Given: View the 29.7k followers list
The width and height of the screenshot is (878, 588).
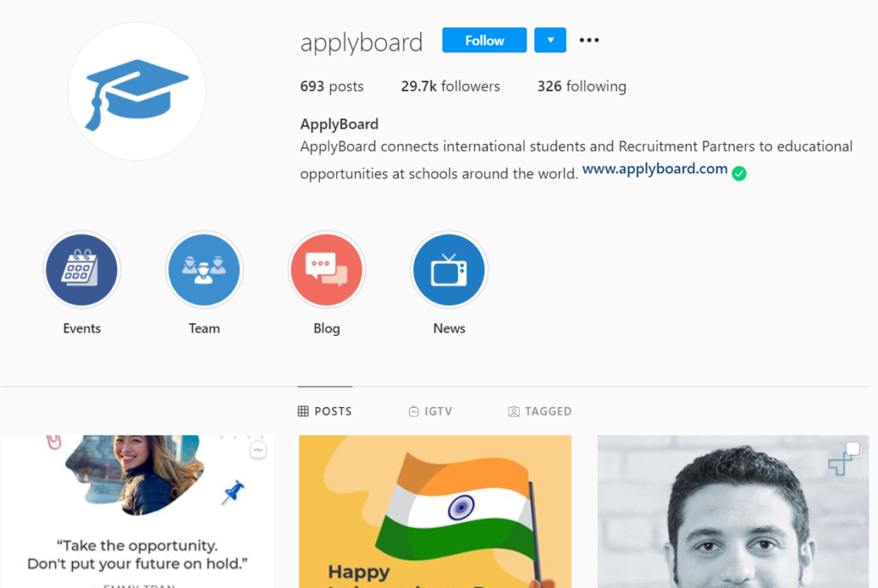Looking at the screenshot, I should [450, 87].
